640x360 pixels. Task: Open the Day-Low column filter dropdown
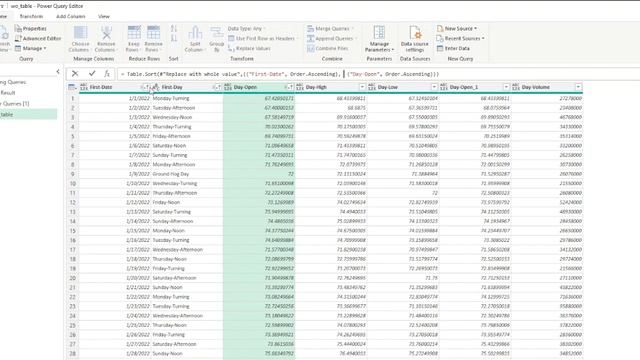434,87
